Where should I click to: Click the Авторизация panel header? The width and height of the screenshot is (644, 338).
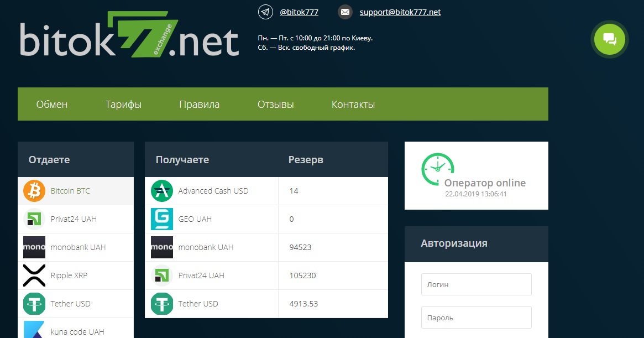(x=477, y=244)
